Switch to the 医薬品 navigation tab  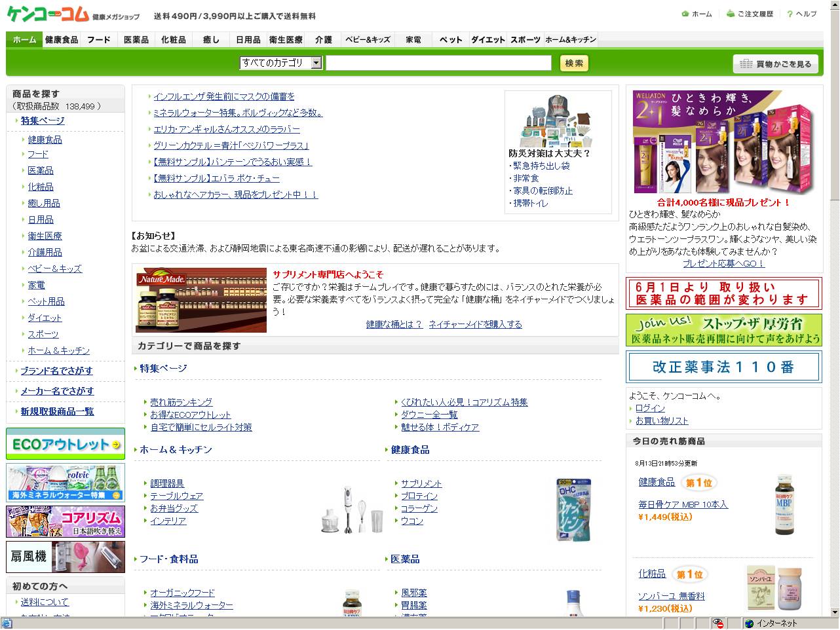coord(136,40)
